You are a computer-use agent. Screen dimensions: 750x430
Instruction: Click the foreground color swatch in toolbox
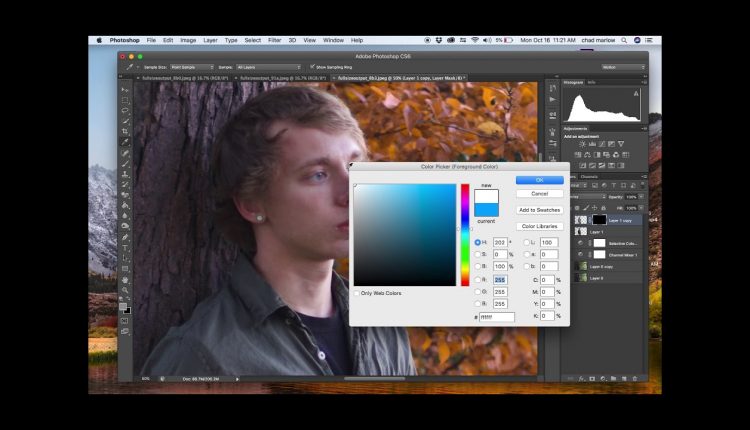[123, 307]
